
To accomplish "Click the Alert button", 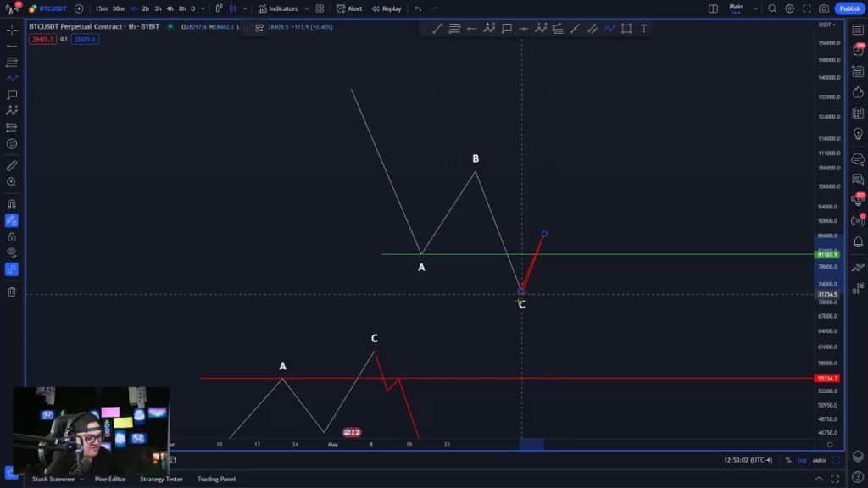I will pyautogui.click(x=348, y=8).
